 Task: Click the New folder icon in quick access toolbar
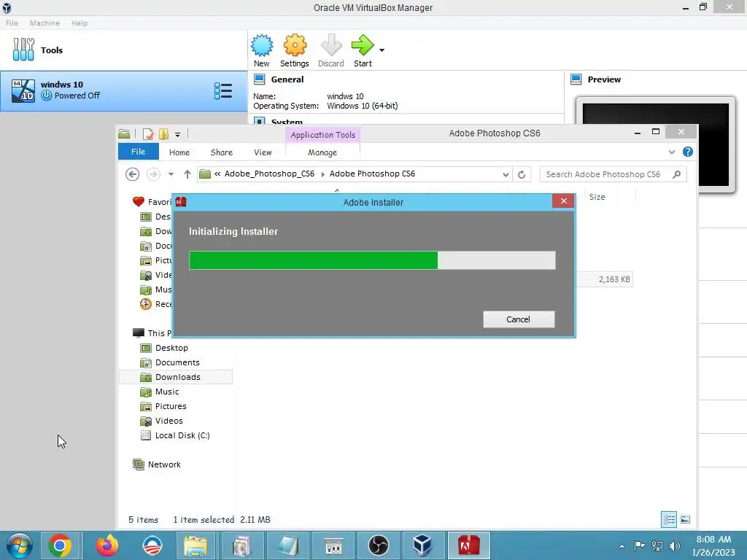[163, 134]
